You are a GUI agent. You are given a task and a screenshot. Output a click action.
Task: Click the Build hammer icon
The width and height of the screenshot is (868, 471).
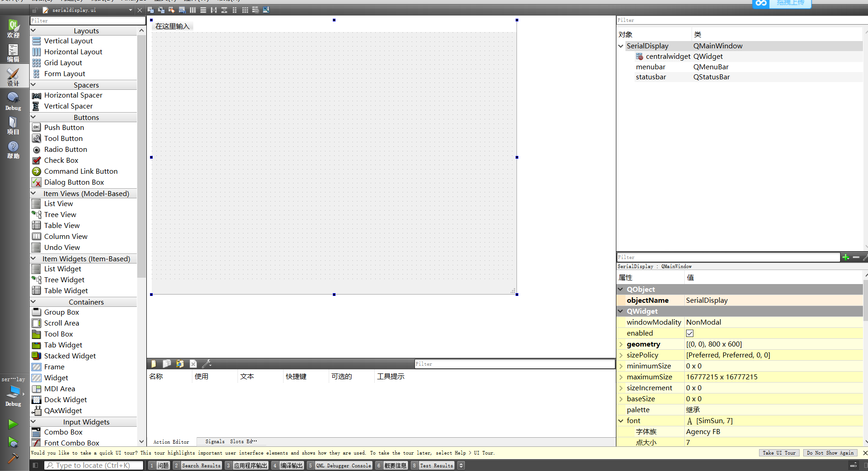click(x=13, y=458)
